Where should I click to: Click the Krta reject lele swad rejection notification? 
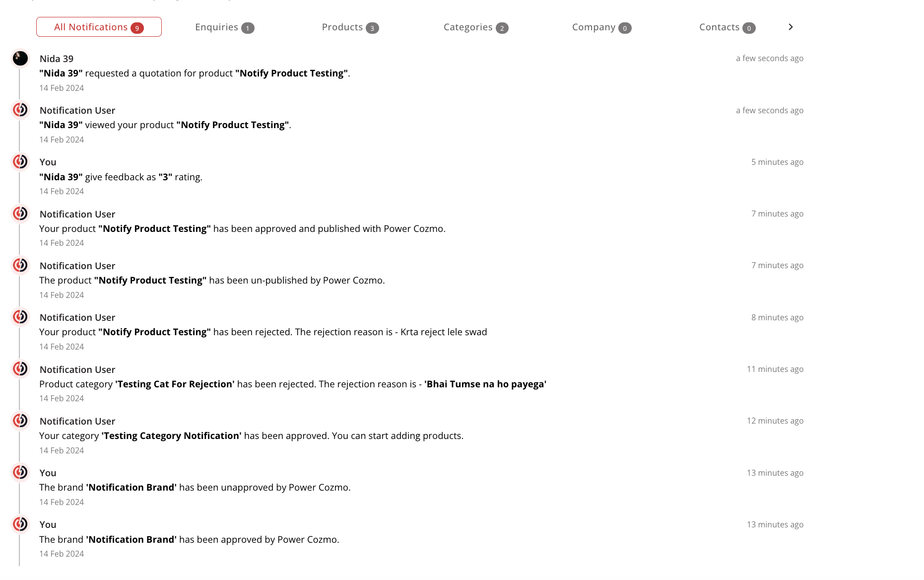263,332
